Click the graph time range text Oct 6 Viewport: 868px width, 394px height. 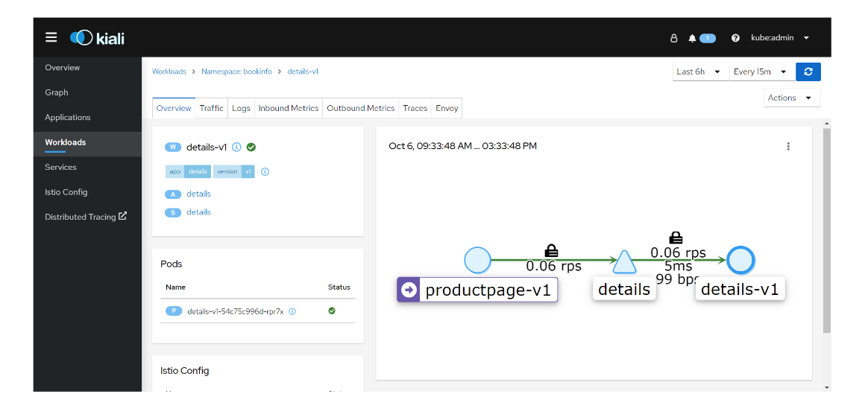click(x=463, y=147)
